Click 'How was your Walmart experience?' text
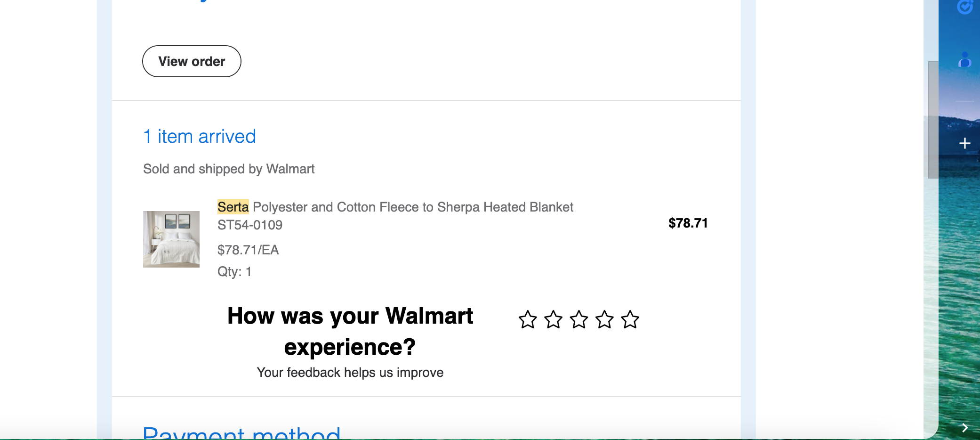The image size is (980, 440). tap(350, 331)
